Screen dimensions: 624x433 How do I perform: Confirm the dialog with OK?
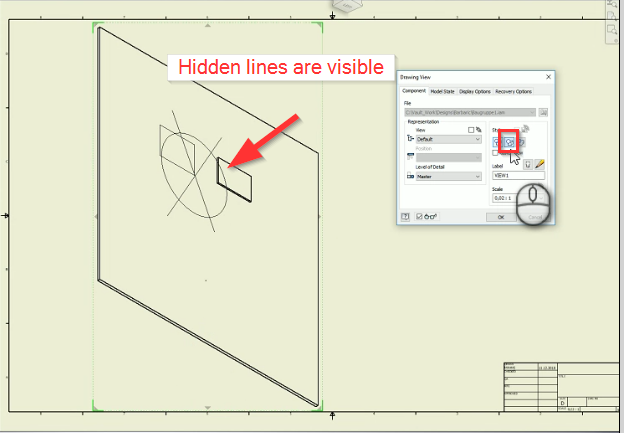coord(501,217)
